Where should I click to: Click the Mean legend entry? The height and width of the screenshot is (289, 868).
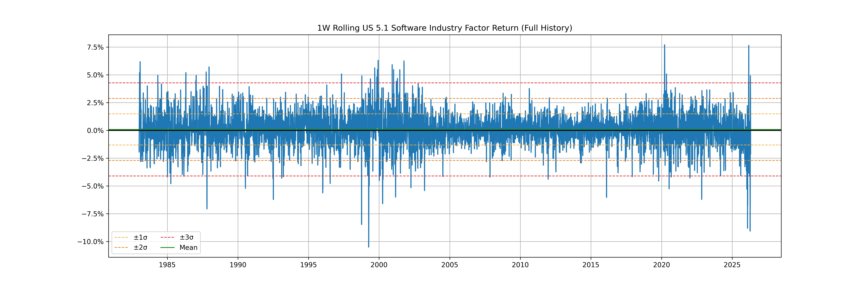(188, 248)
